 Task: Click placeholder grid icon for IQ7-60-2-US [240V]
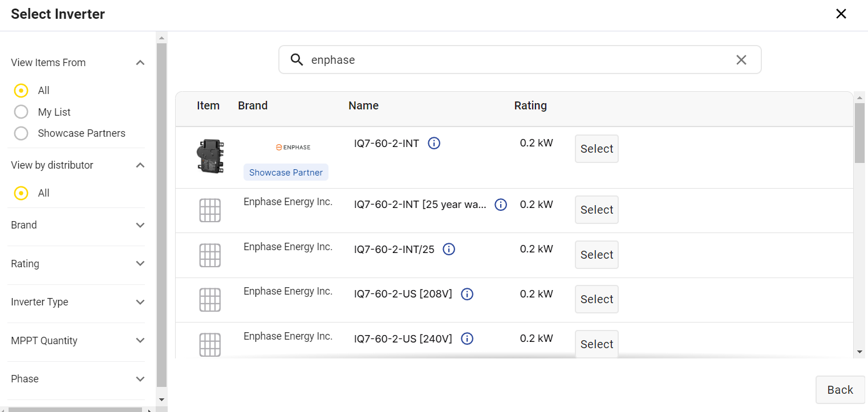pyautogui.click(x=210, y=345)
